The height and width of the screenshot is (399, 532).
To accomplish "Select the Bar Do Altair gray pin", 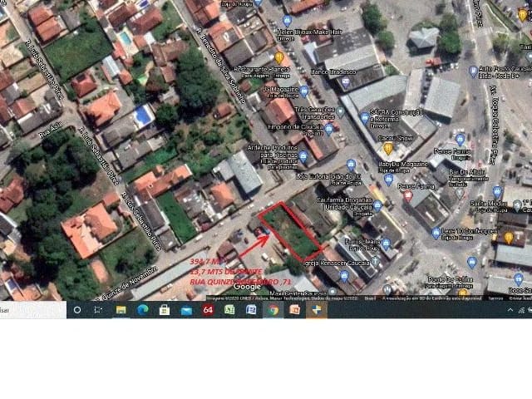I will click(460, 194).
